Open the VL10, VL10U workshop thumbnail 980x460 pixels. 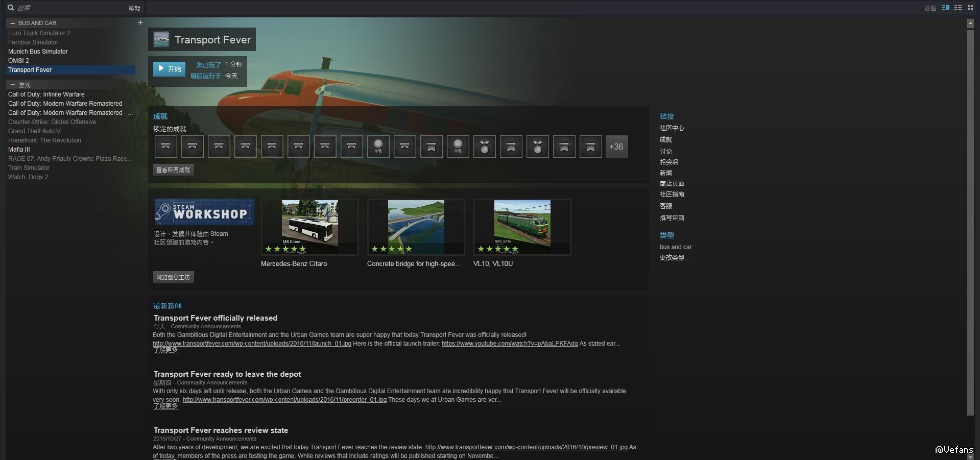522,227
